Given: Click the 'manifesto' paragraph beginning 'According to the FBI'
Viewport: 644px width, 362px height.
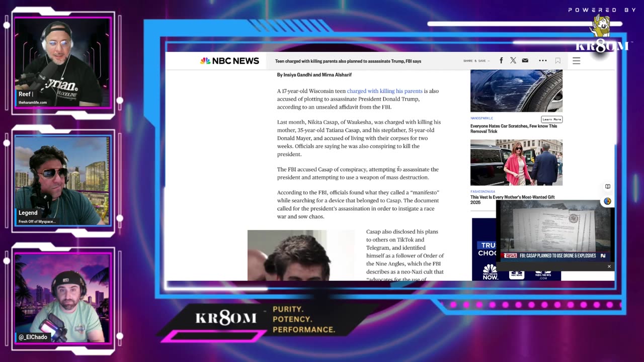Looking at the screenshot, I should (358, 205).
